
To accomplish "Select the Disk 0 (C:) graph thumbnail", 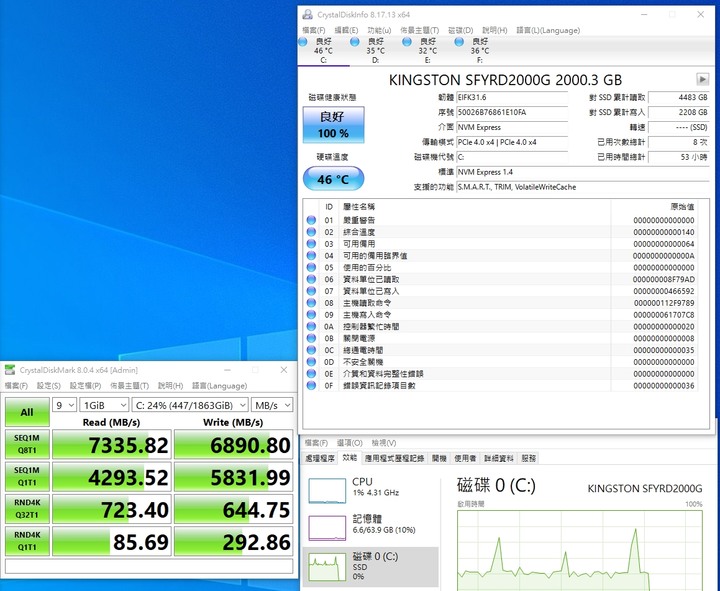I will tap(327, 567).
